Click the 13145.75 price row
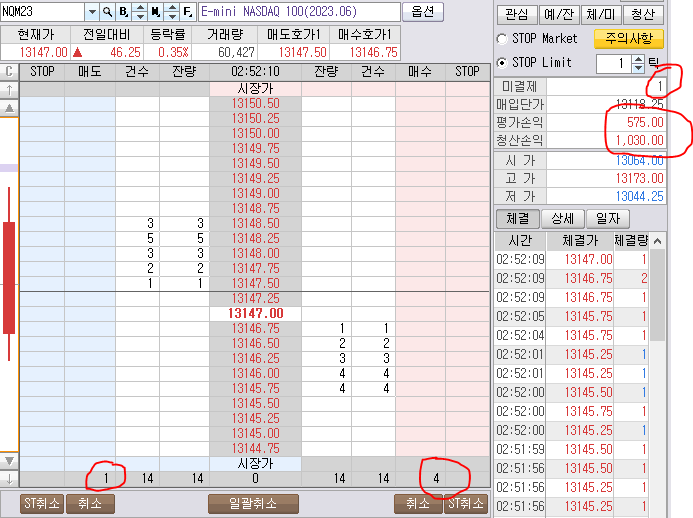Image resolution: width=693 pixels, height=518 pixels. (x=255, y=388)
